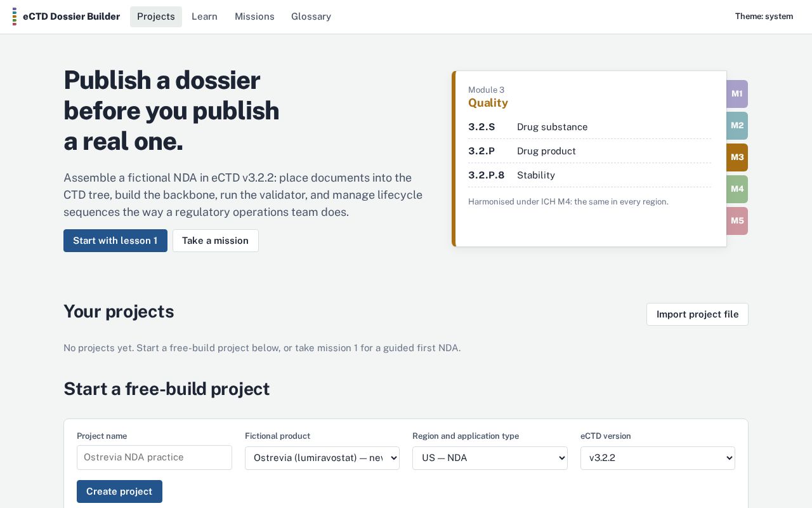This screenshot has height=508, width=812.
Task: Select the M3 module tab
Action: click(x=737, y=157)
